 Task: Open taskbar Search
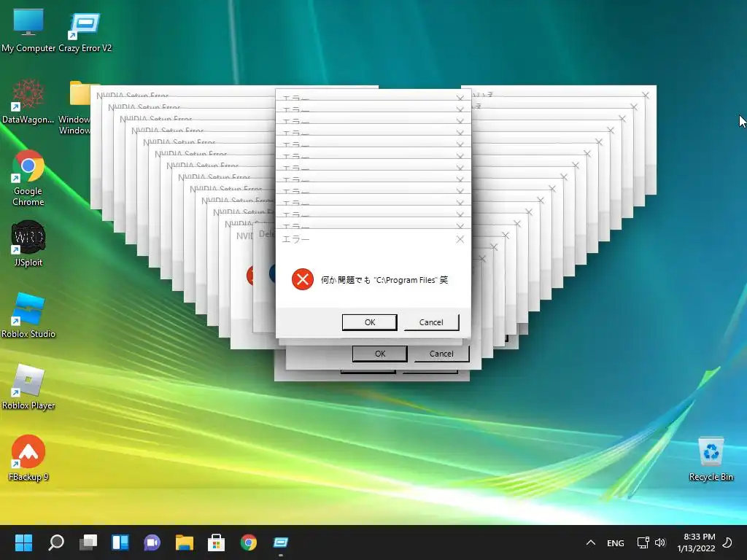[55, 542]
